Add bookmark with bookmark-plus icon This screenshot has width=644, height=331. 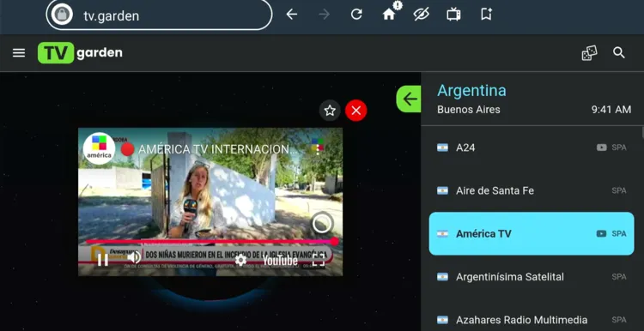click(486, 15)
